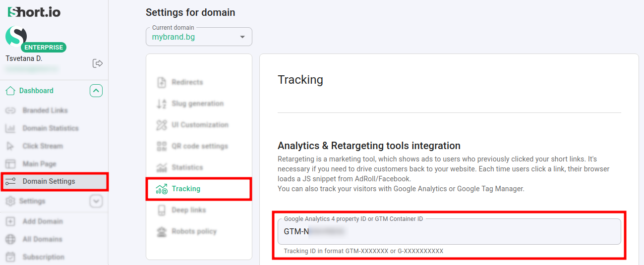Screen dimensions: 644x265
Task: Open Slug generation settings
Action: pyautogui.click(x=197, y=104)
